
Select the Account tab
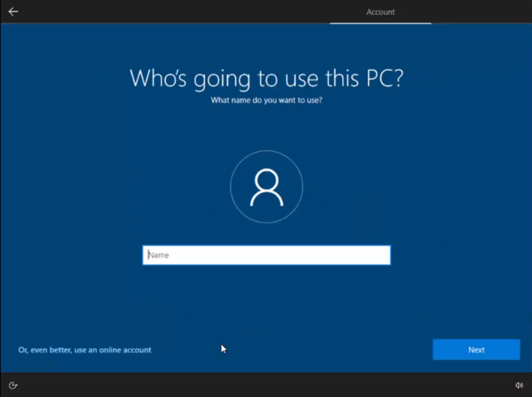pyautogui.click(x=380, y=12)
